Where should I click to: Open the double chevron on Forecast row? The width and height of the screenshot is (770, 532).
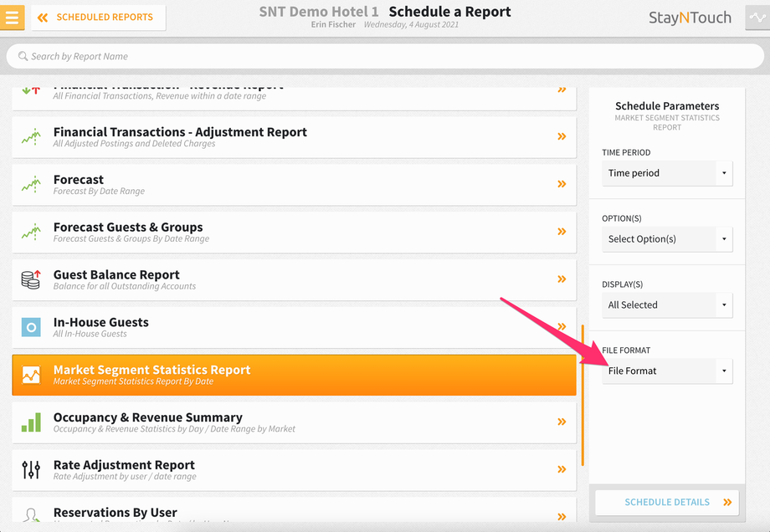click(562, 184)
